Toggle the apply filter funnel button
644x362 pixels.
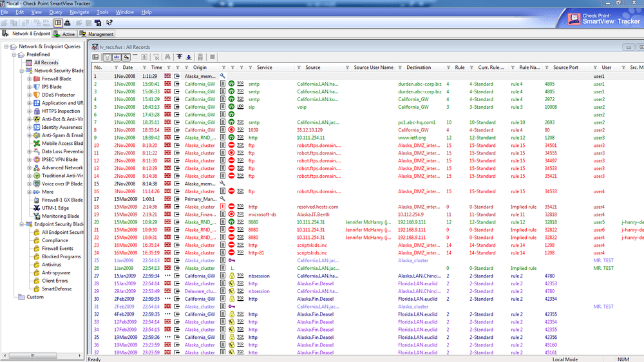pyautogui.click(x=108, y=57)
